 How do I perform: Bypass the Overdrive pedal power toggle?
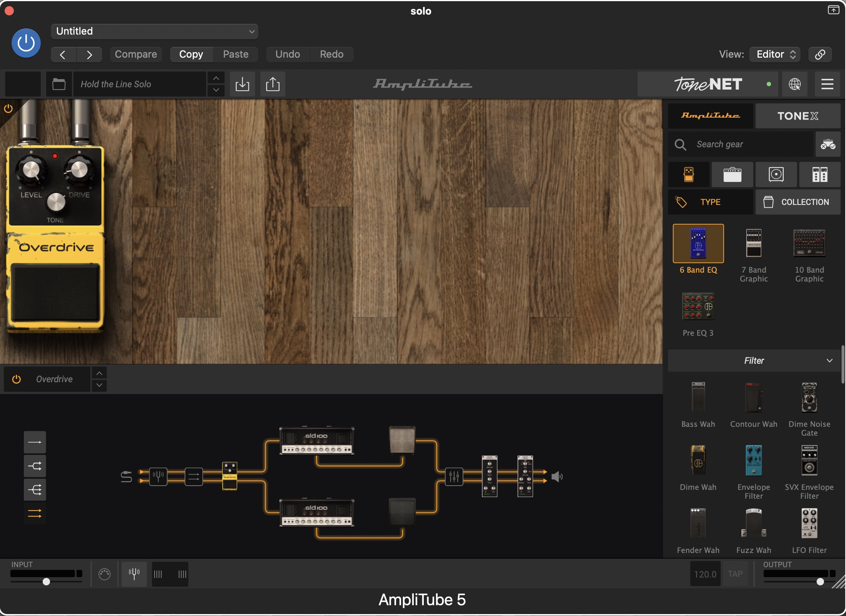17,379
